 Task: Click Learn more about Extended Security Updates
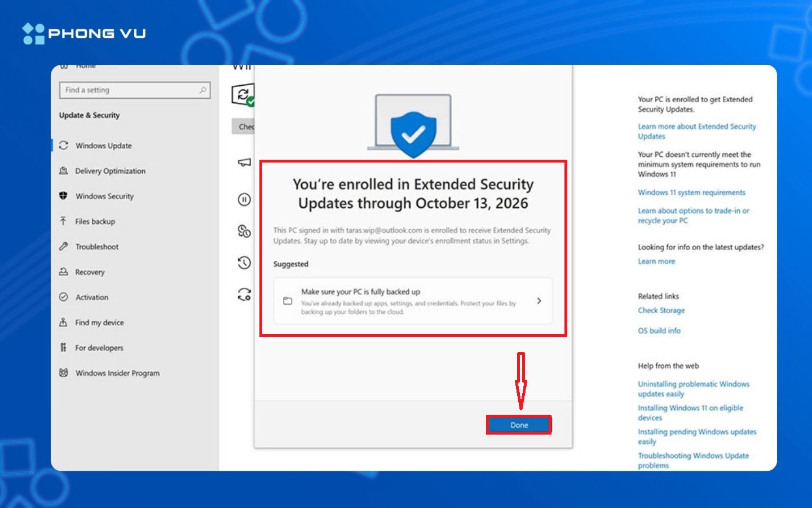[x=697, y=132]
